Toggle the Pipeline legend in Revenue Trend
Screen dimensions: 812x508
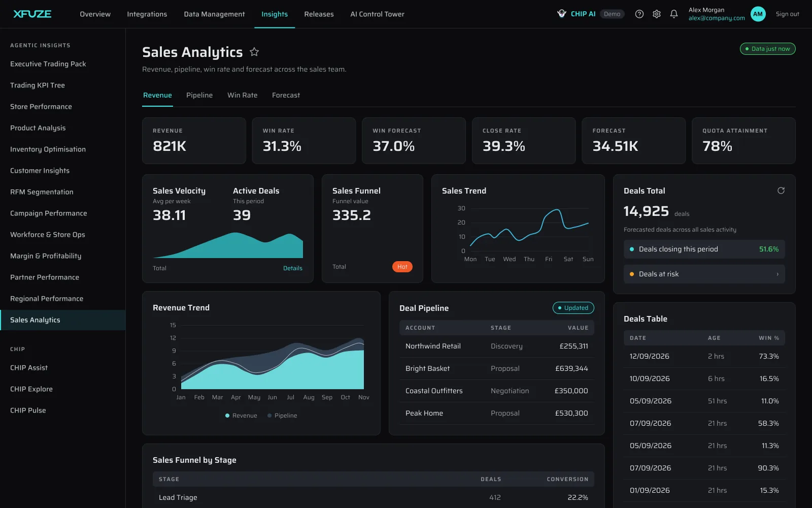tap(282, 416)
